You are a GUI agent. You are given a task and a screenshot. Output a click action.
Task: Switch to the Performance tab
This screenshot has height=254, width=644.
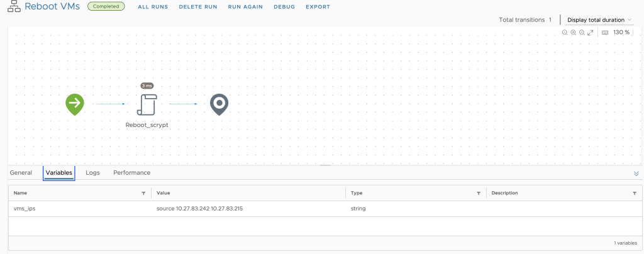click(x=132, y=173)
